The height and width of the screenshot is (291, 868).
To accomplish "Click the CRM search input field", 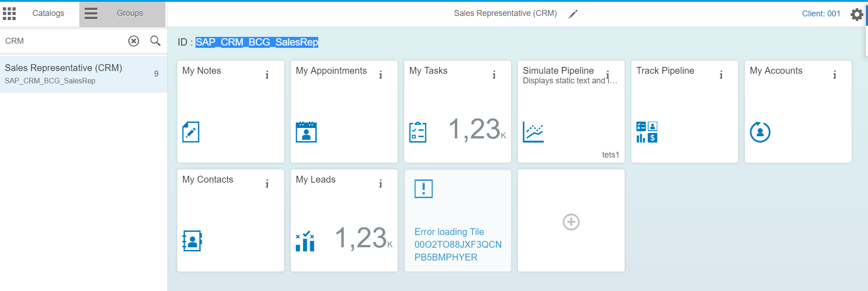I will click(64, 41).
